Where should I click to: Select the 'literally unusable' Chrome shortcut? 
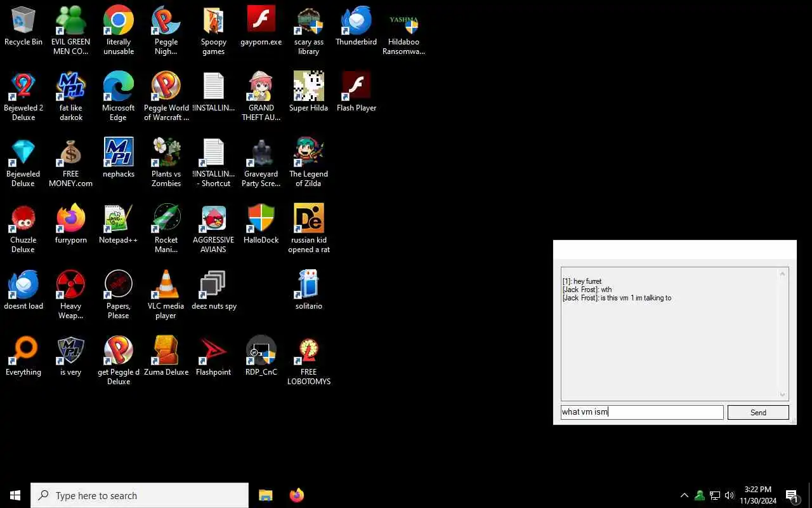119,30
